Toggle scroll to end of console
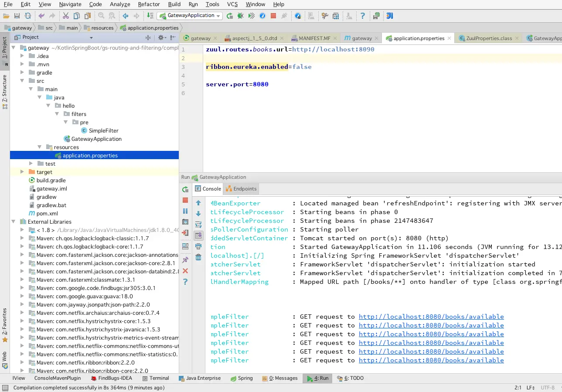This screenshot has height=392, width=562. 198,235
